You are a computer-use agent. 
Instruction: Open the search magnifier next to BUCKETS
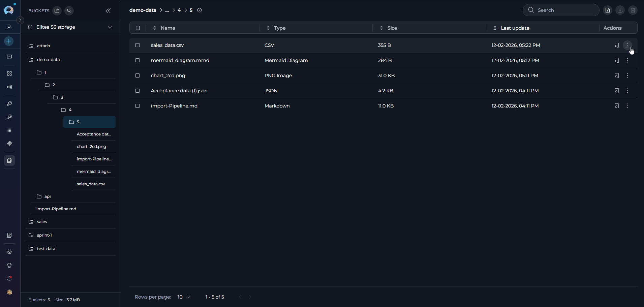click(69, 11)
